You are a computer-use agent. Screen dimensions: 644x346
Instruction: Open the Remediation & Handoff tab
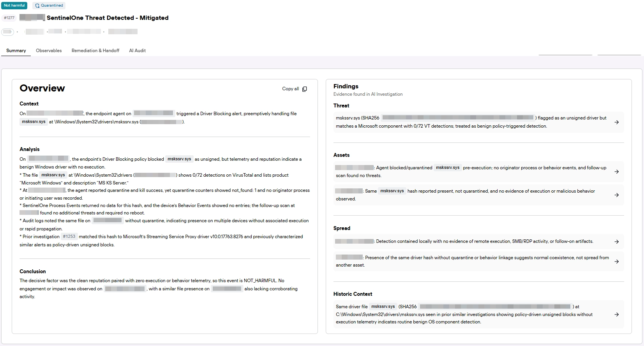95,51
